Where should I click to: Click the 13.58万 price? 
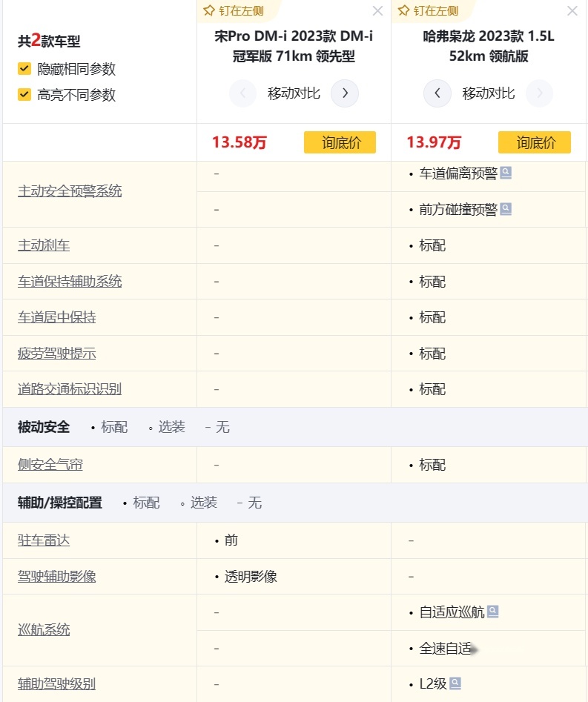pyautogui.click(x=240, y=142)
